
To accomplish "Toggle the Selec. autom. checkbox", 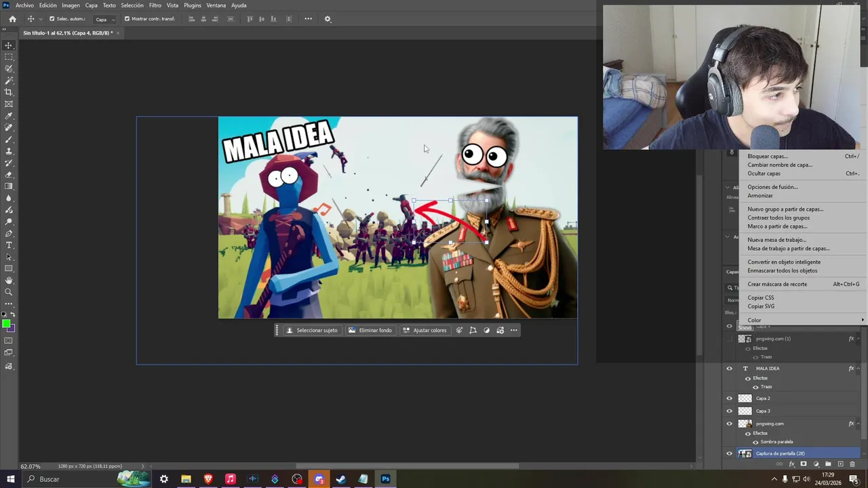I will coord(52,19).
